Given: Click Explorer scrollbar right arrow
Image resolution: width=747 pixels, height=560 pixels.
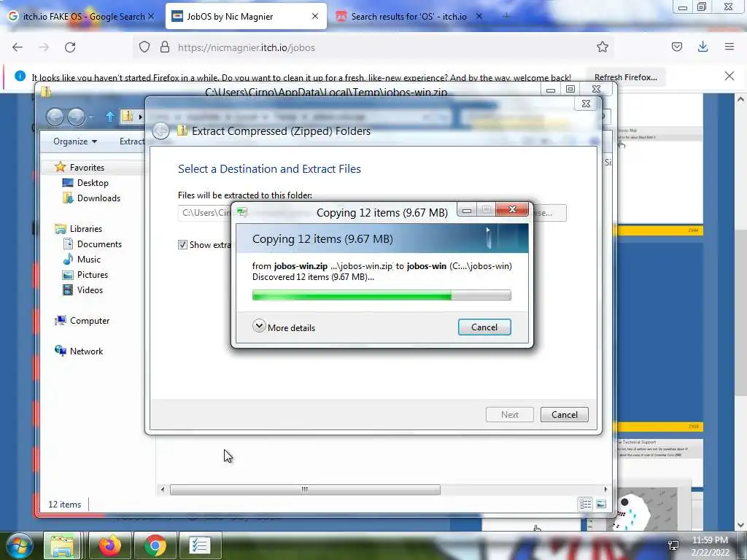Looking at the screenshot, I should pyautogui.click(x=605, y=489).
